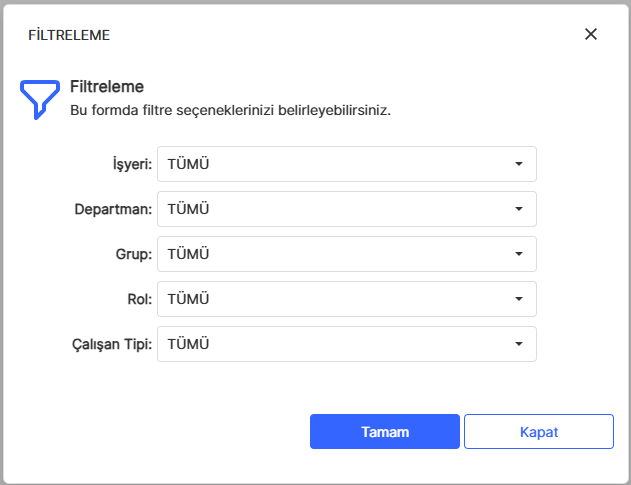
Task: Click the TÜMÜ value in Departman field
Action: click(188, 209)
